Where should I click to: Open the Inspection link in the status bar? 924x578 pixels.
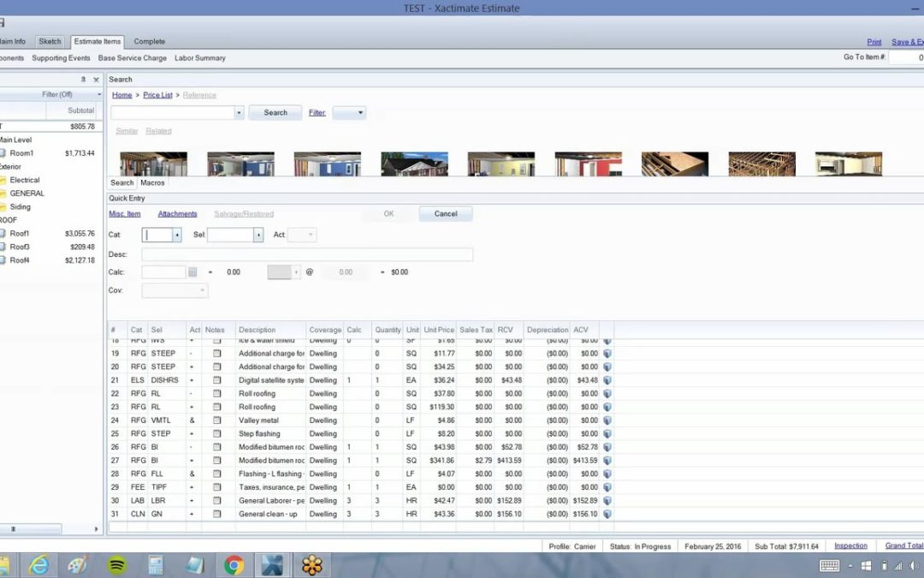click(851, 546)
